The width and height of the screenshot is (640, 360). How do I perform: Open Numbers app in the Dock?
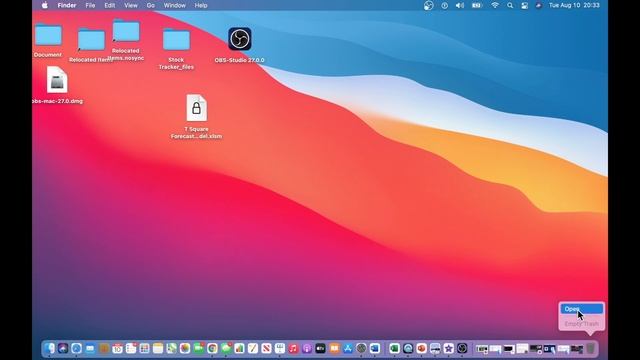click(x=239, y=348)
